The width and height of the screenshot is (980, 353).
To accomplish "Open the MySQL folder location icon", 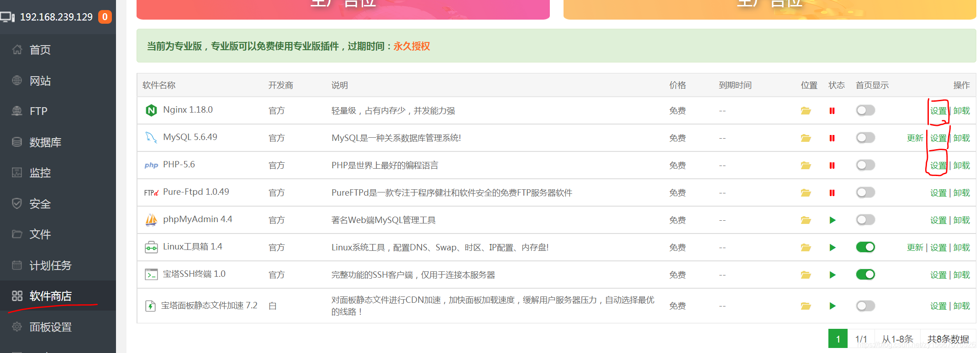I will 806,138.
